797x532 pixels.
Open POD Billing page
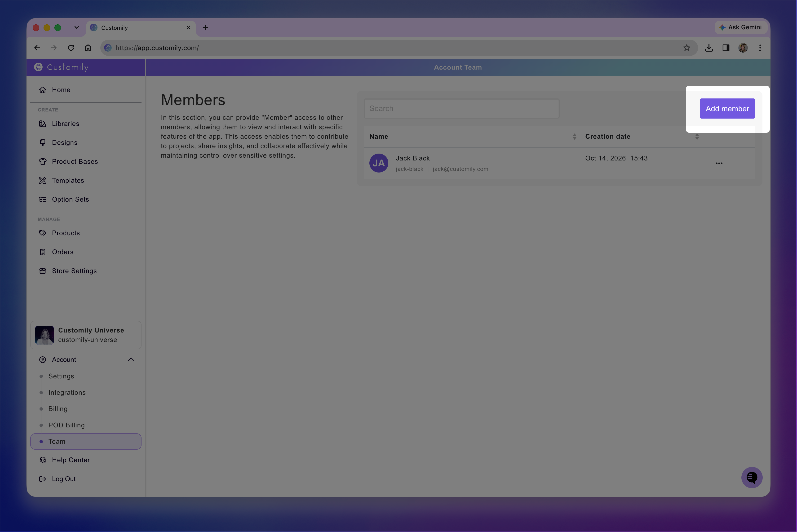[x=66, y=425]
